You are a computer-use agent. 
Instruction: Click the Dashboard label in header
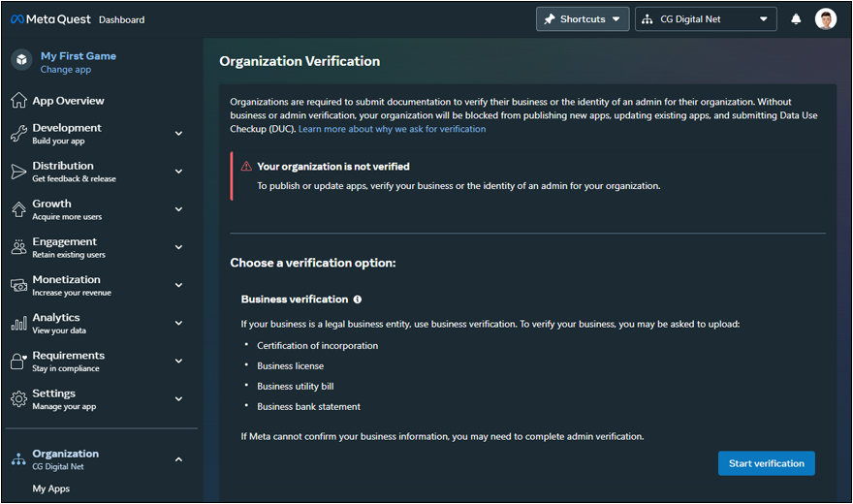click(x=122, y=19)
